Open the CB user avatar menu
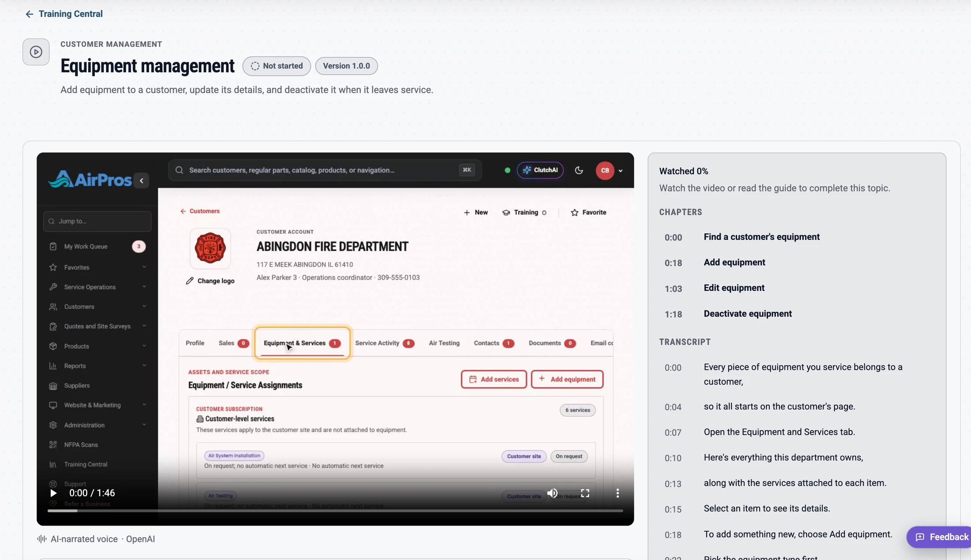The width and height of the screenshot is (971, 560). tap(609, 170)
